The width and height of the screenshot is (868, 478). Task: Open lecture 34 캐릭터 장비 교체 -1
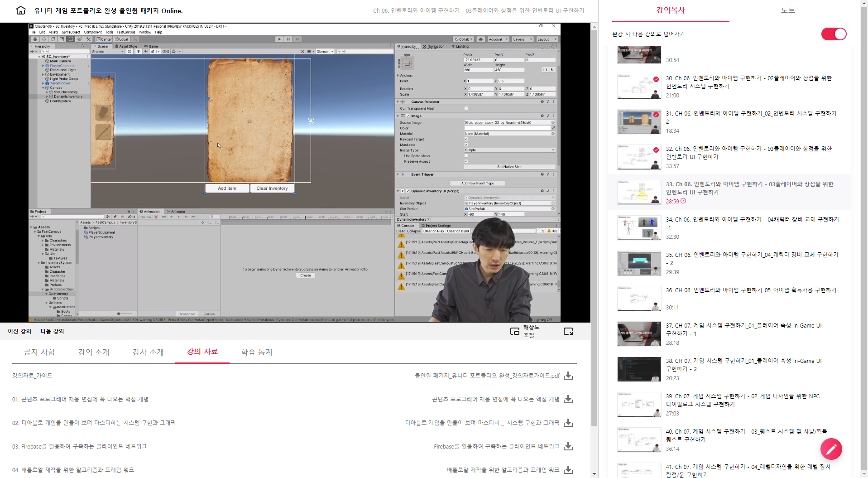(729, 227)
